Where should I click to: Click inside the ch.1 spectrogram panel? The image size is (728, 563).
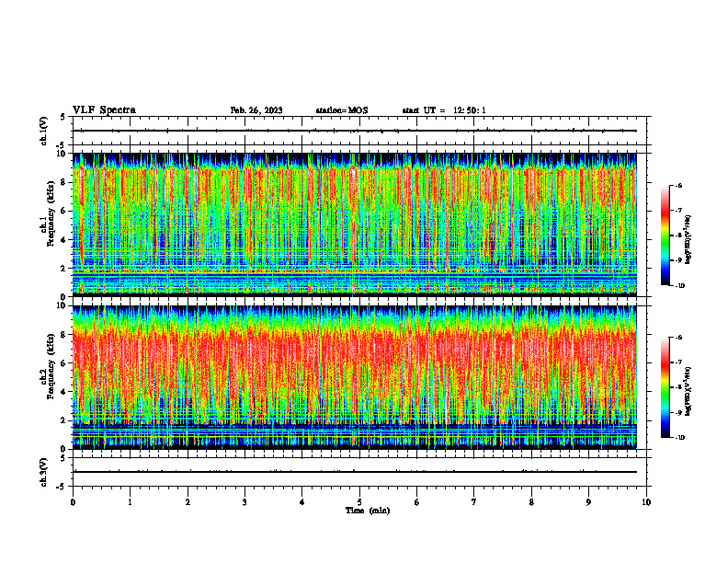click(355, 224)
